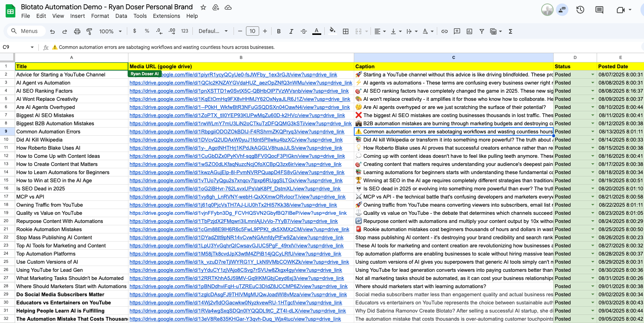Open the comments panel icon
644x323 pixels.
point(599,10)
